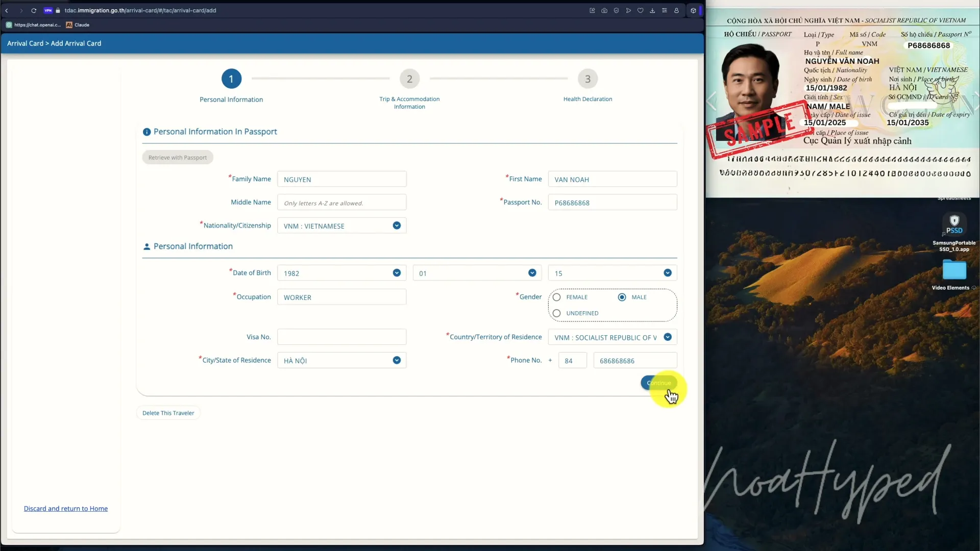This screenshot has width=980, height=551.
Task: Open the Nationality/Citizenship dropdown
Action: (342, 226)
